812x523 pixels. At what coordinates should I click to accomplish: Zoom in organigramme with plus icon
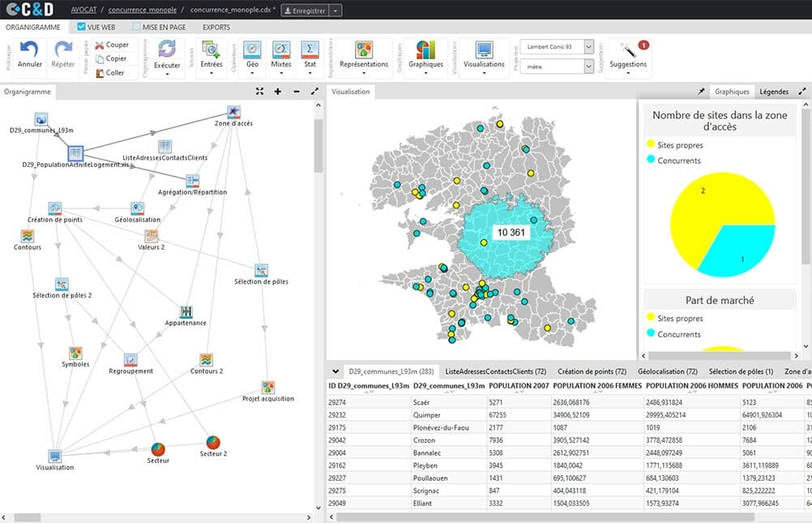(x=278, y=92)
